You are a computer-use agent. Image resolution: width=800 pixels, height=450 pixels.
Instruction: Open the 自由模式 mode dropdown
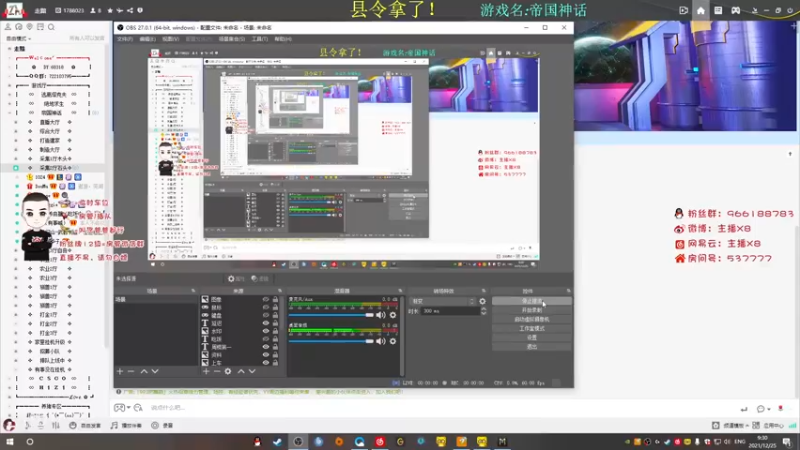click(x=18, y=39)
